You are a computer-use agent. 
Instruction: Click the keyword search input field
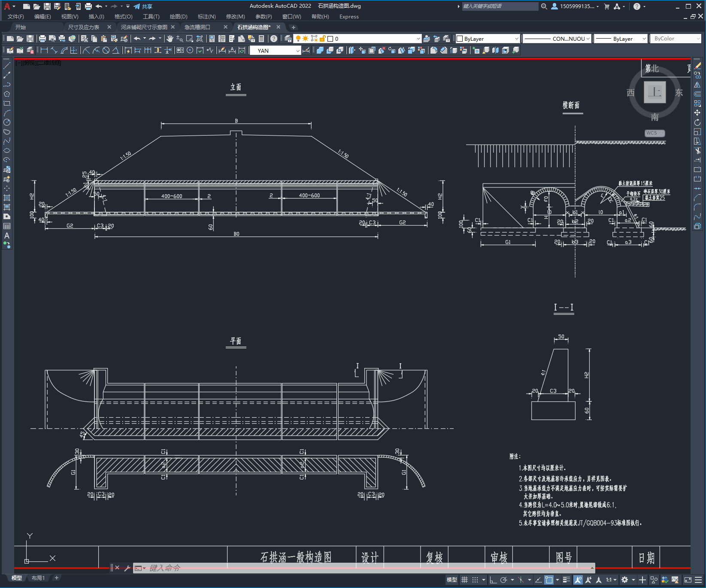coord(500,6)
